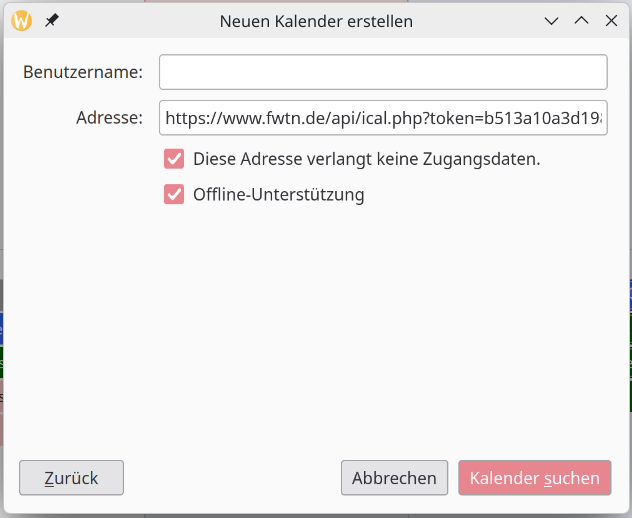Minimize the dialog with the down chevron
This screenshot has height=518, width=632.
[x=550, y=20]
